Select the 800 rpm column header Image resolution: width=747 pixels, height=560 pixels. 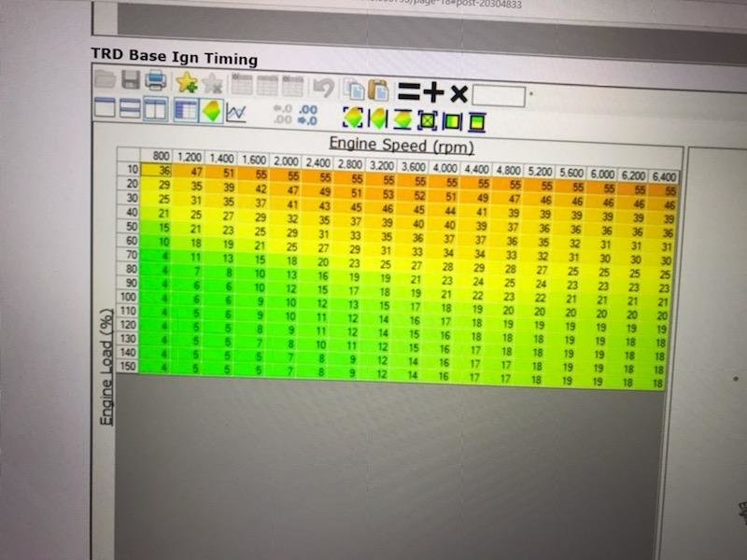coord(156,156)
